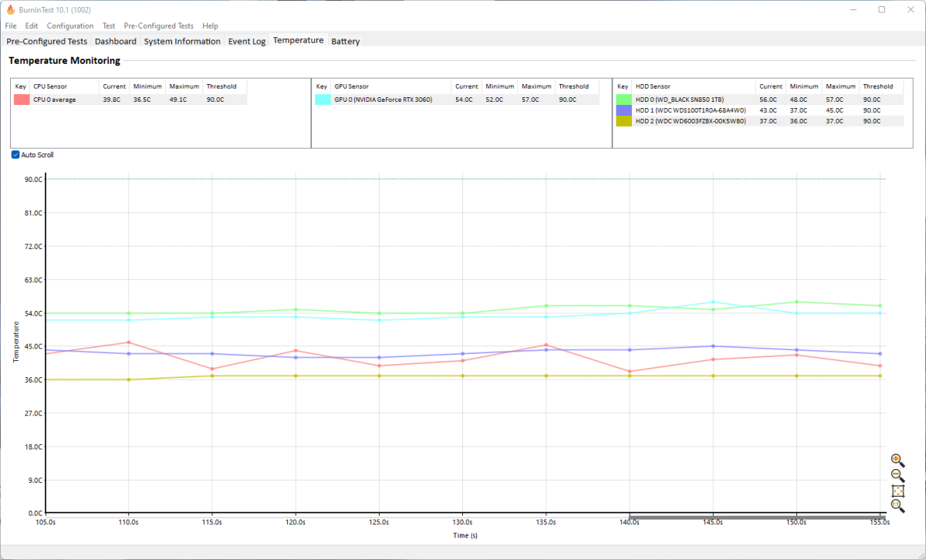Click the HDD 0 current value 56.0C
This screenshot has width=926, height=560.
[769, 100]
